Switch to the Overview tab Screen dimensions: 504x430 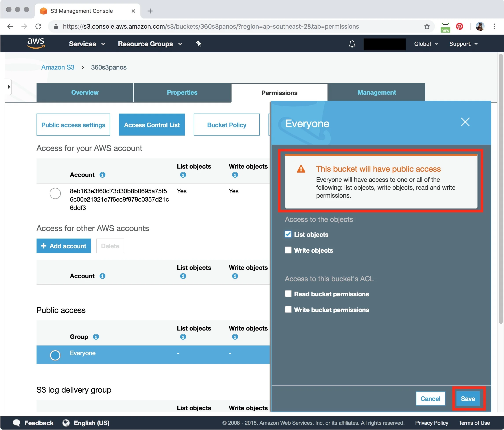tap(85, 92)
